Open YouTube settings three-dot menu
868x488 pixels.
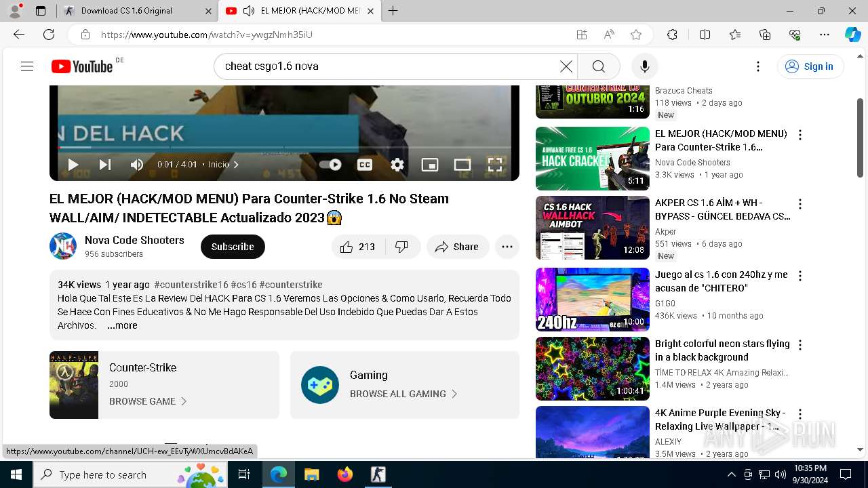[x=758, y=66]
